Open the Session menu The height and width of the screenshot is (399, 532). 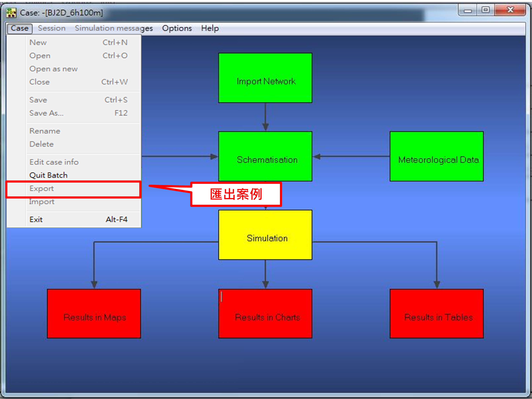(x=52, y=28)
